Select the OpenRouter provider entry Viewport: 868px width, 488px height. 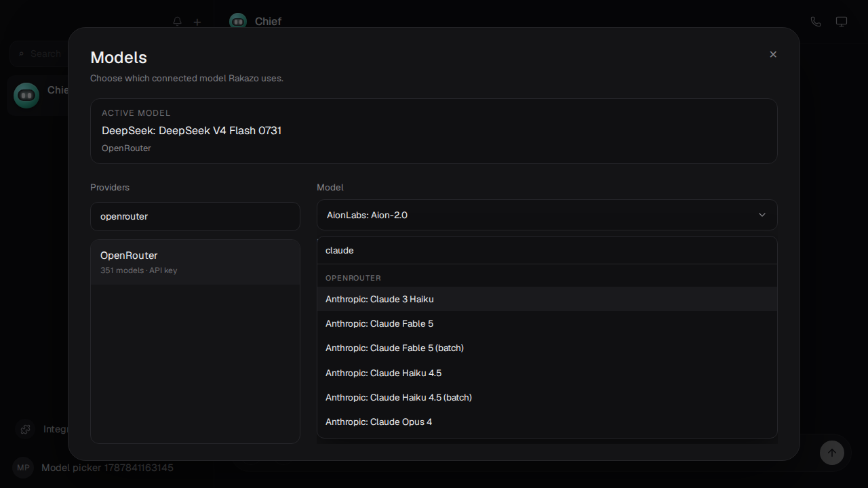(x=195, y=262)
